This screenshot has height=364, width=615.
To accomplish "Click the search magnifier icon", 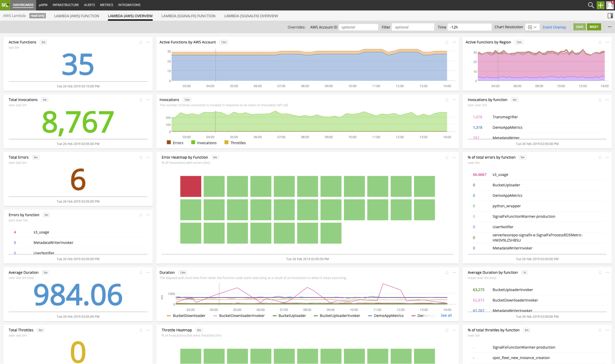I will (591, 5).
